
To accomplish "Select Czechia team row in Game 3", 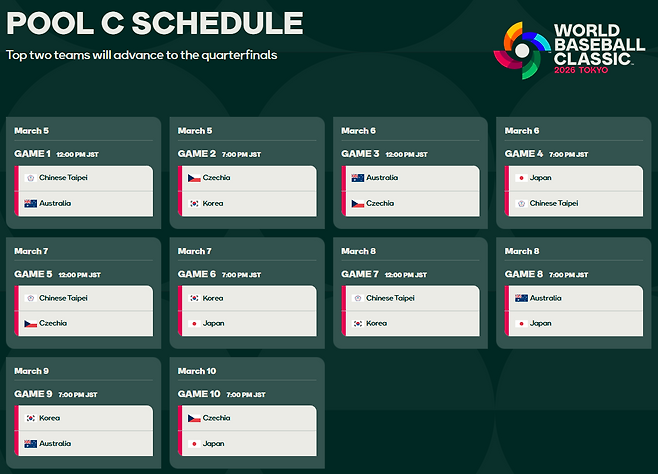I will coord(412,204).
